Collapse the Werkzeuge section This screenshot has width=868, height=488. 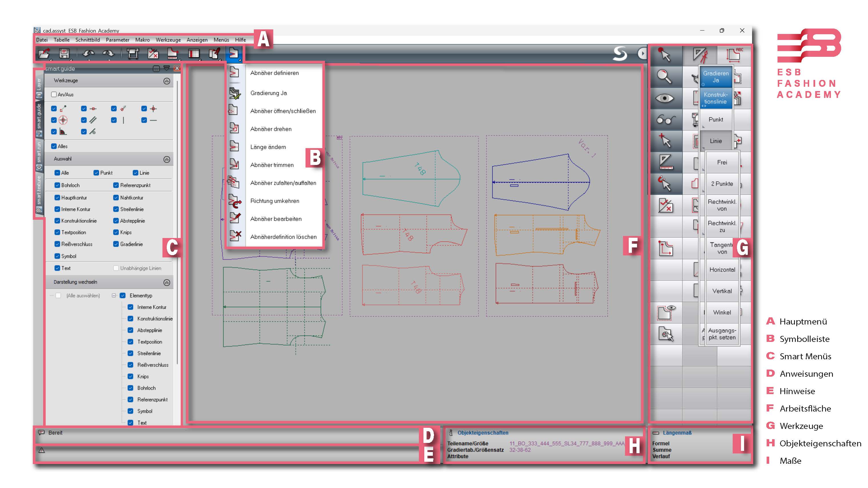(x=167, y=81)
